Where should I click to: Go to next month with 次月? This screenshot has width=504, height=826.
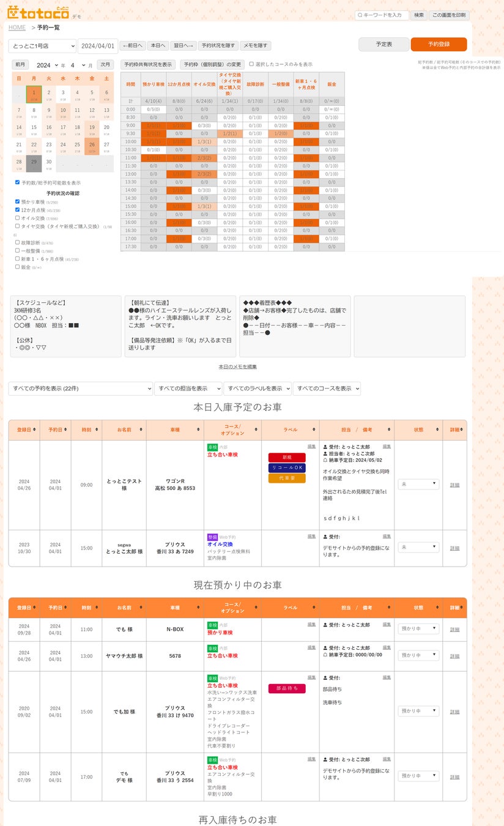pos(106,65)
